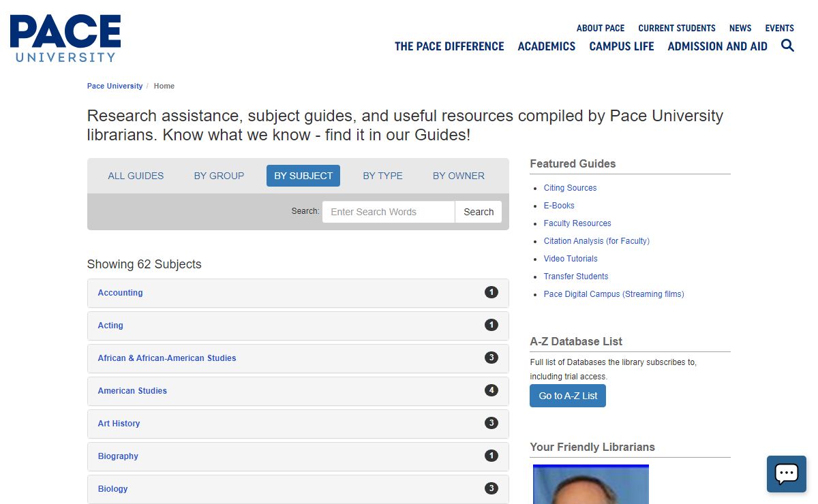Click the Pace University breadcrumb link

[115, 86]
